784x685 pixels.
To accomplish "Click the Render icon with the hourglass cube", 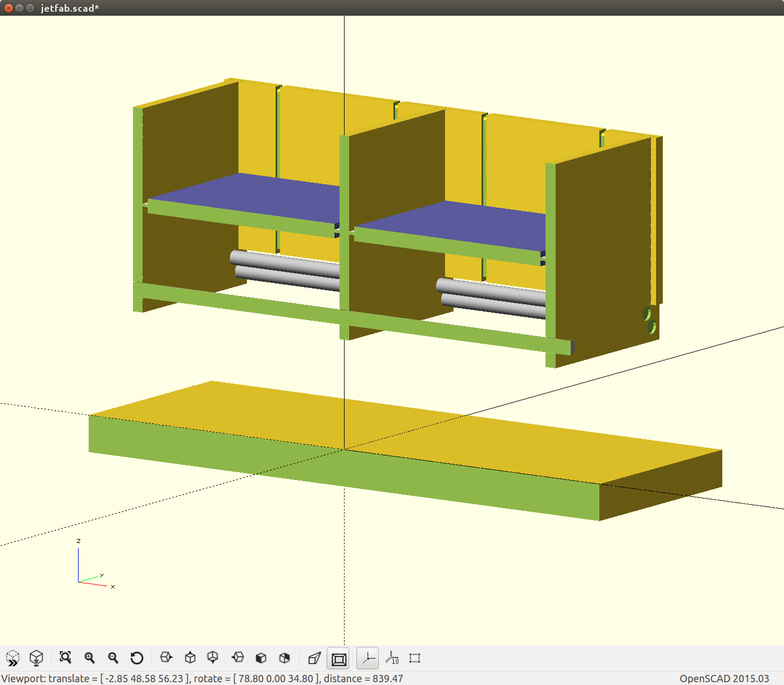I will 36,658.
